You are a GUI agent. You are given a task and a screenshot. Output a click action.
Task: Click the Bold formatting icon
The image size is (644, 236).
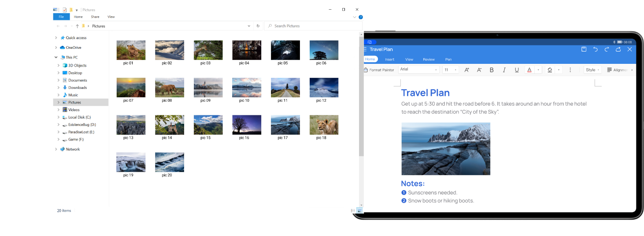coord(492,70)
